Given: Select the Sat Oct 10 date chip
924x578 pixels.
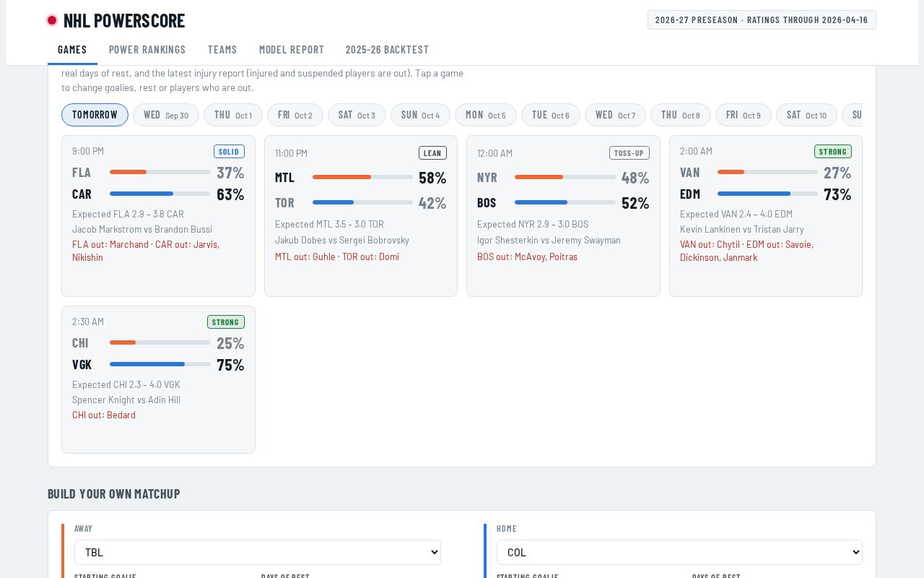Looking at the screenshot, I should pyautogui.click(x=806, y=115).
